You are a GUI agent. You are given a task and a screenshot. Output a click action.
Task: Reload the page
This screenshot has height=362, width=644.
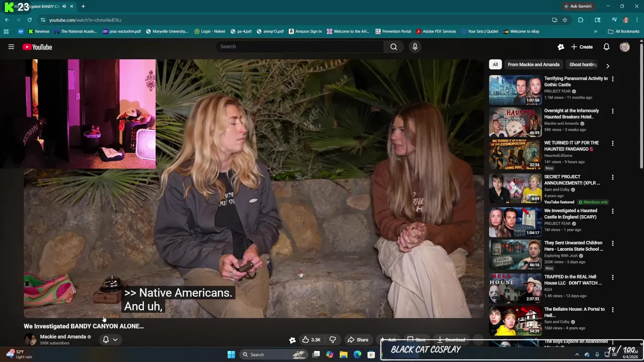29,20
